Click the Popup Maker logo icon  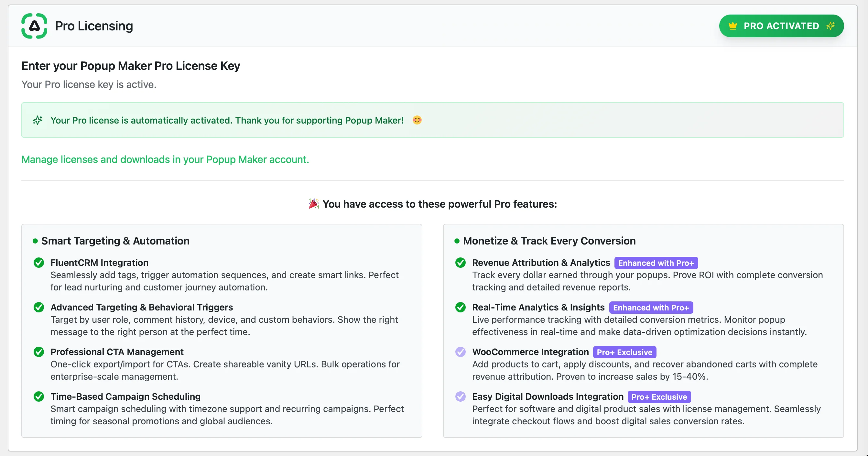[34, 26]
